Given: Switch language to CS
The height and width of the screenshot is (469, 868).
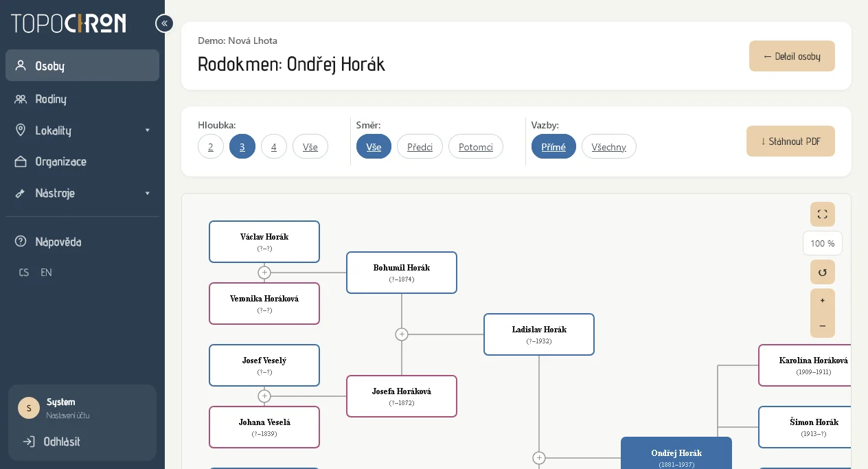Looking at the screenshot, I should pyautogui.click(x=24, y=273).
